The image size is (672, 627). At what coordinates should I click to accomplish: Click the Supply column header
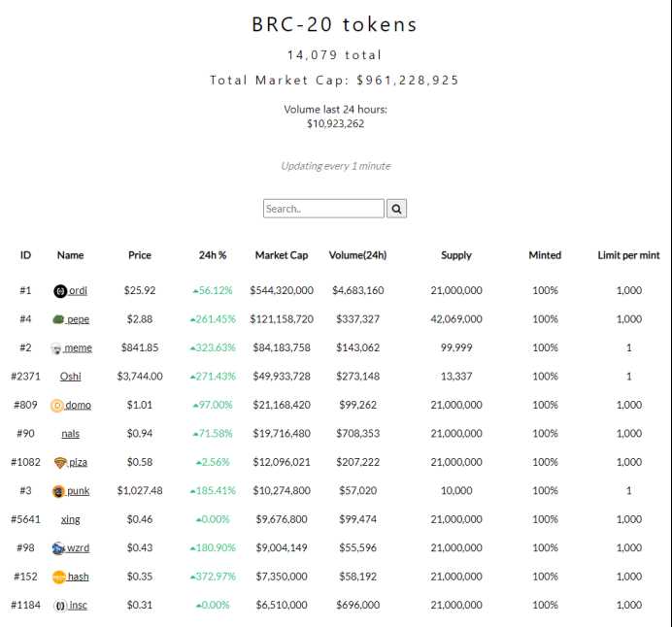point(456,255)
